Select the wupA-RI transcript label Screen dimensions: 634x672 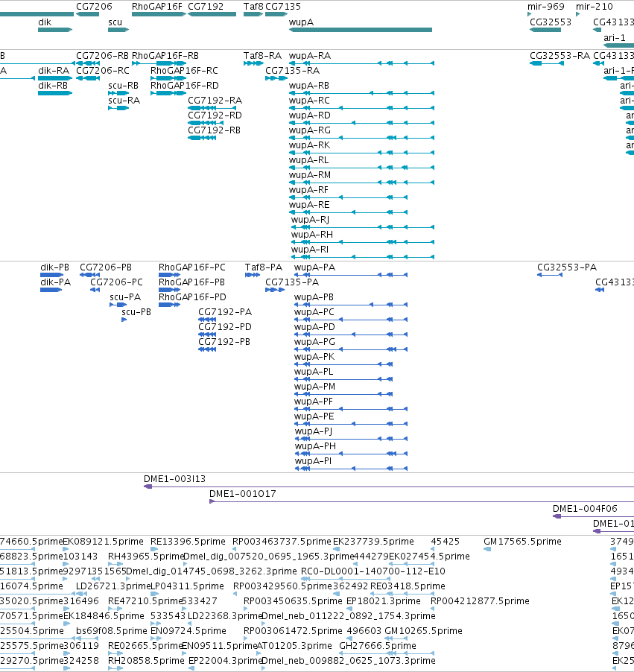click(x=309, y=249)
